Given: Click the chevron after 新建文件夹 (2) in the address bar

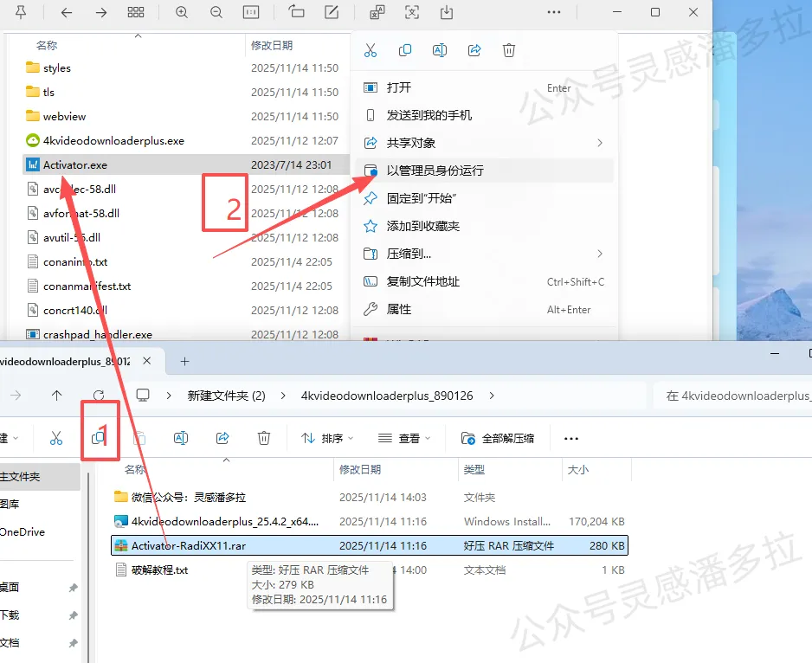Looking at the screenshot, I should pyautogui.click(x=283, y=396).
